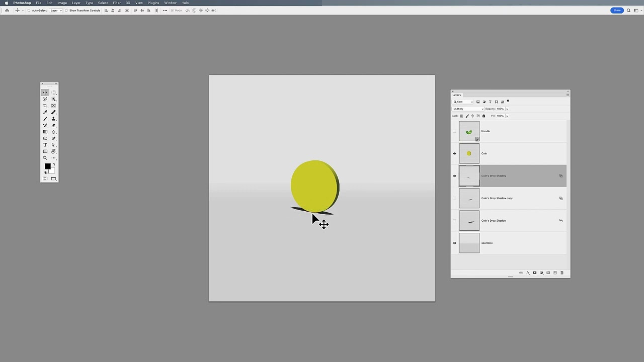Toggle lock transparent pixels

click(x=461, y=116)
